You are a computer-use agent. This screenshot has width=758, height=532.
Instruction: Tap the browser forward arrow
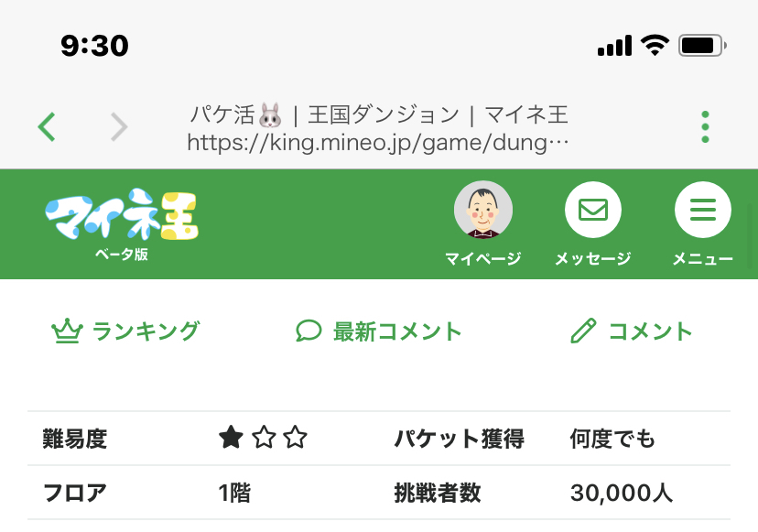pos(119,126)
